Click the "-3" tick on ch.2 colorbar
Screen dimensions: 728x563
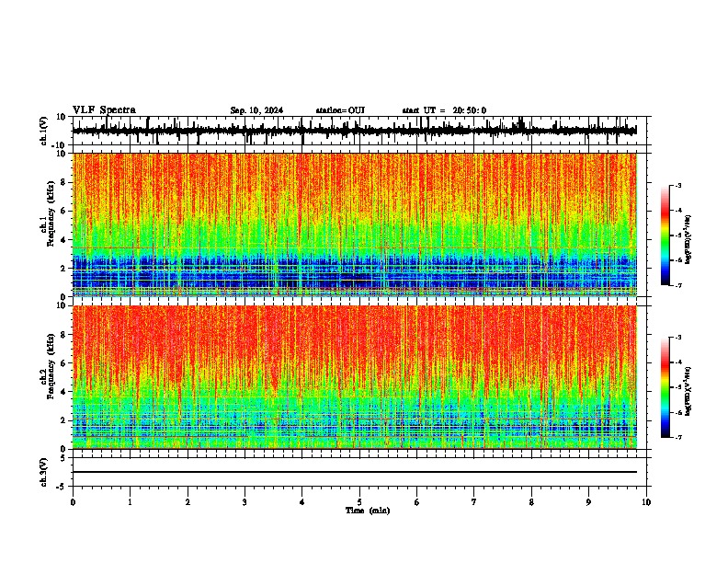(678, 338)
